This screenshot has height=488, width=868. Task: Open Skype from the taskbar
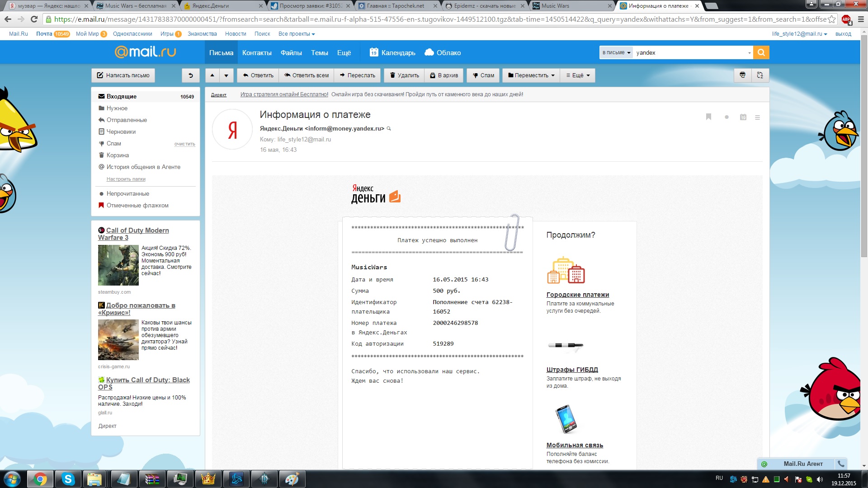point(68,479)
